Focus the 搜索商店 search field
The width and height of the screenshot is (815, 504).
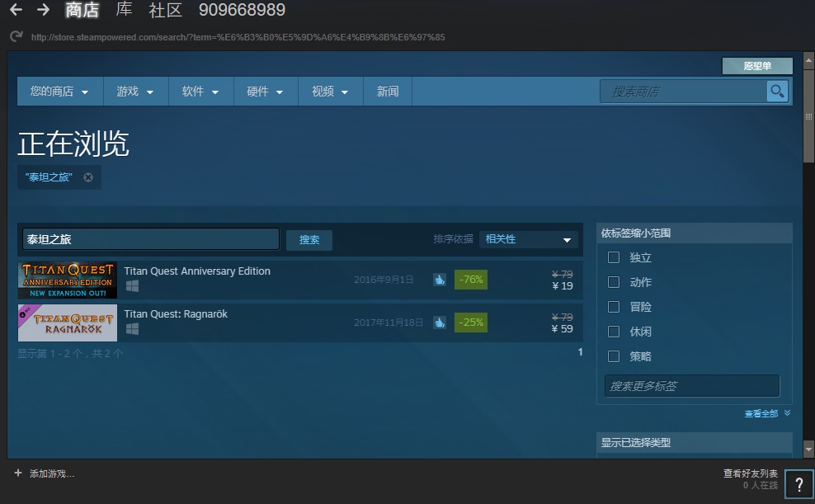(683, 92)
